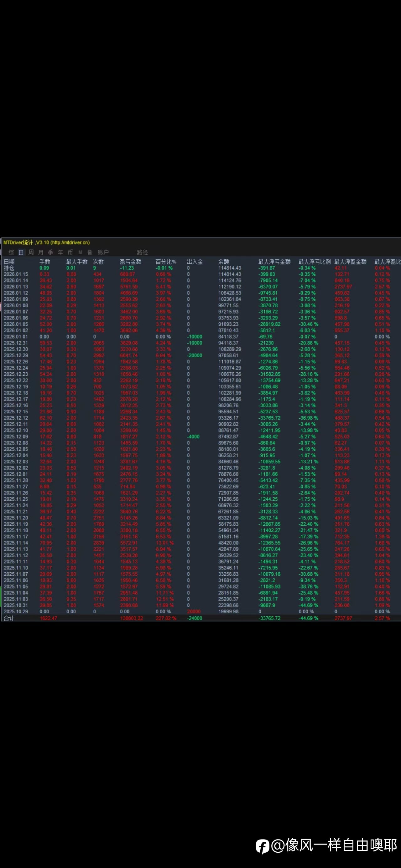The width and height of the screenshot is (401, 868).
Task: Select the 路径 path tab
Action: point(142,252)
